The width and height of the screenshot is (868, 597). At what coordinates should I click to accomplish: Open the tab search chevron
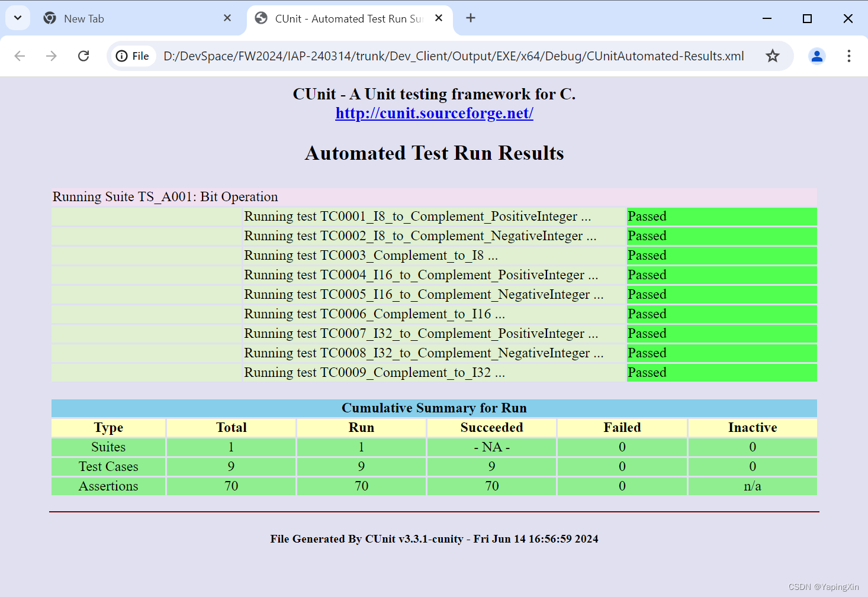pos(17,18)
